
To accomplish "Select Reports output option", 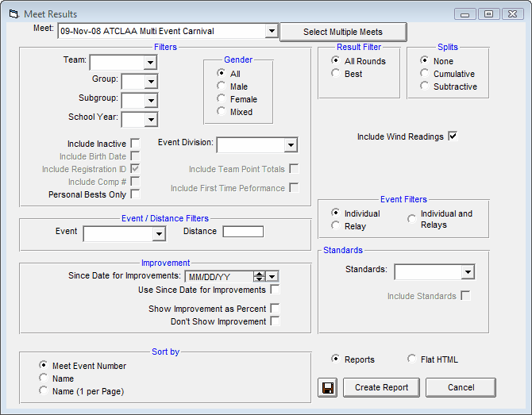I will [336, 359].
